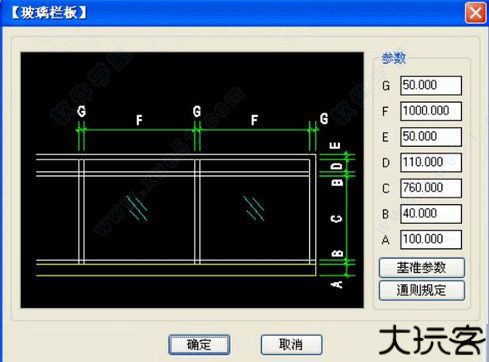Click the A label beside 100.000 field
This screenshot has height=362, width=489.
(386, 240)
